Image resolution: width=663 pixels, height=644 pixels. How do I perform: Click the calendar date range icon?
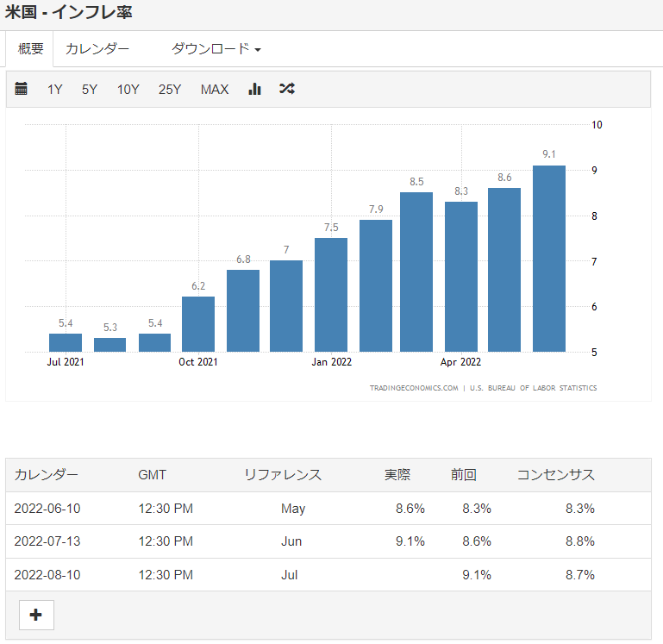pos(22,89)
